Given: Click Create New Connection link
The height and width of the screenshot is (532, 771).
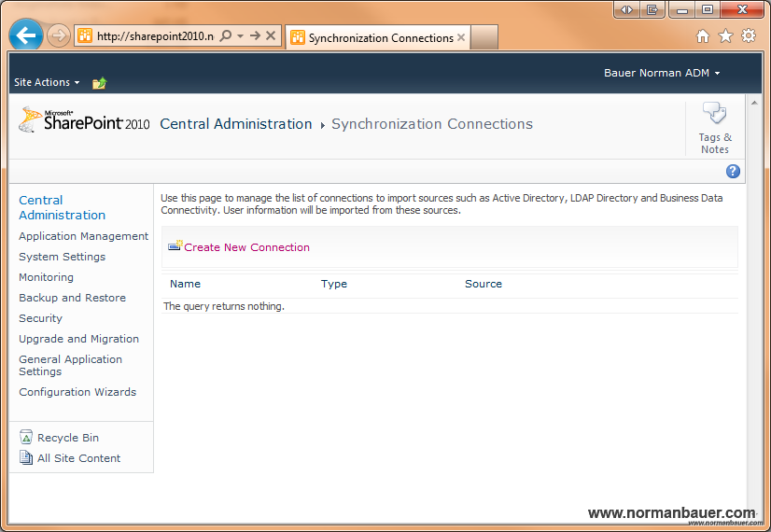Looking at the screenshot, I should pos(246,247).
